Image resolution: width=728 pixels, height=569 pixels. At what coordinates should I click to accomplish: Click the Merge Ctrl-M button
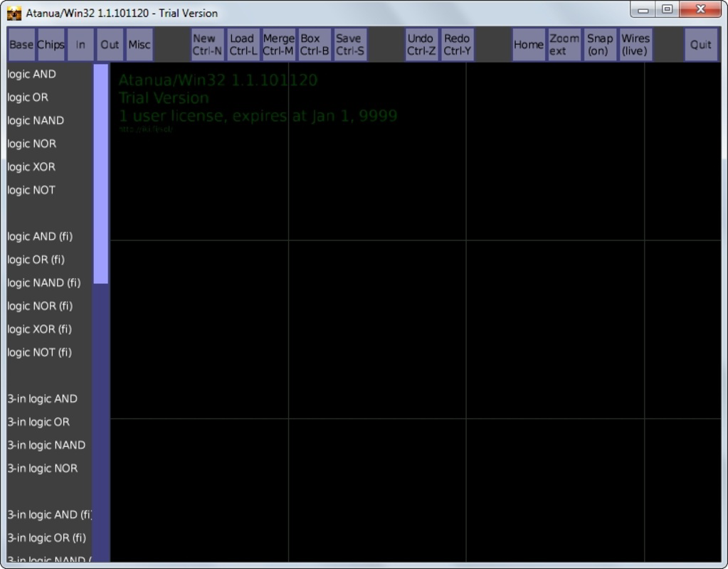[x=278, y=45]
